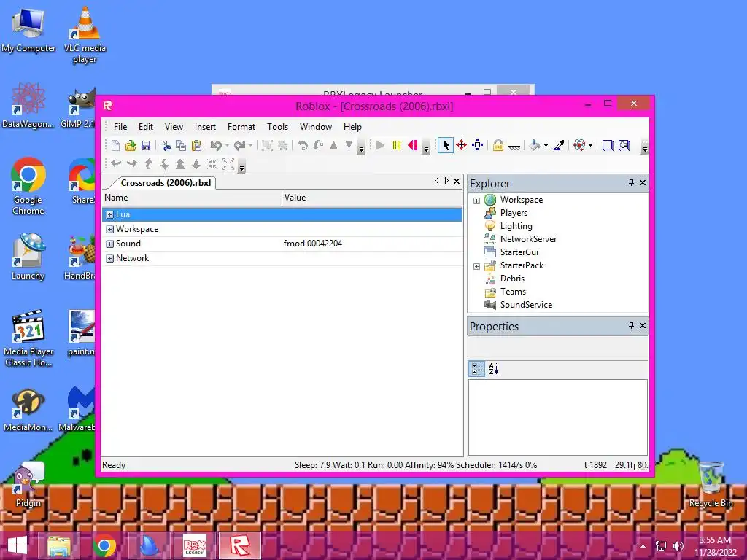Screen dimensions: 747x560
Task: Pan camera right with arrow icon
Action: [x=132, y=164]
